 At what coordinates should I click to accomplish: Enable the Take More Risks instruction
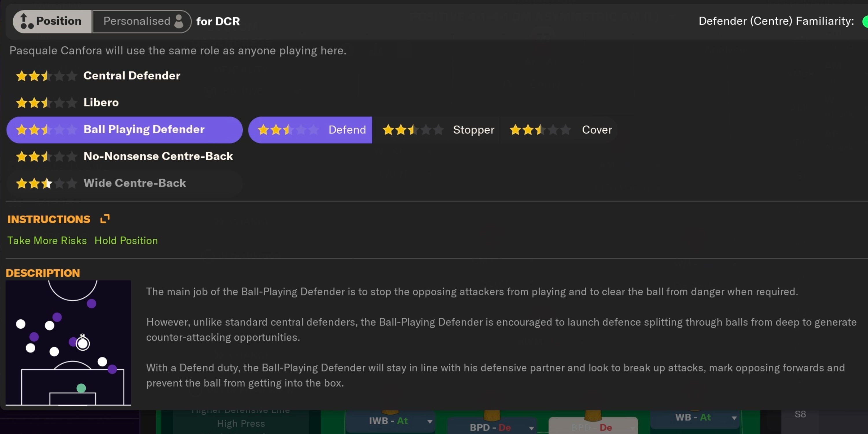(x=47, y=240)
